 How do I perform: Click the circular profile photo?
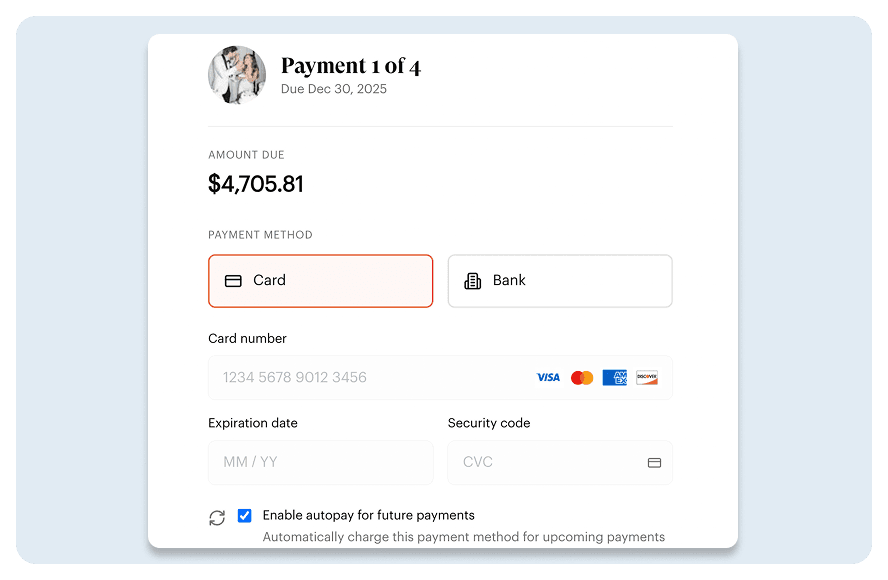pos(237,74)
